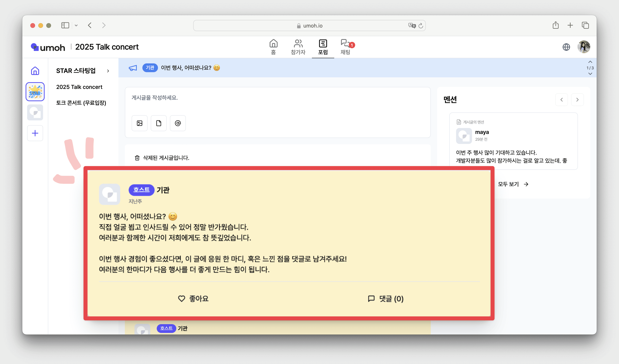
Task: Open 댓글 (0) comments button
Action: 386,298
